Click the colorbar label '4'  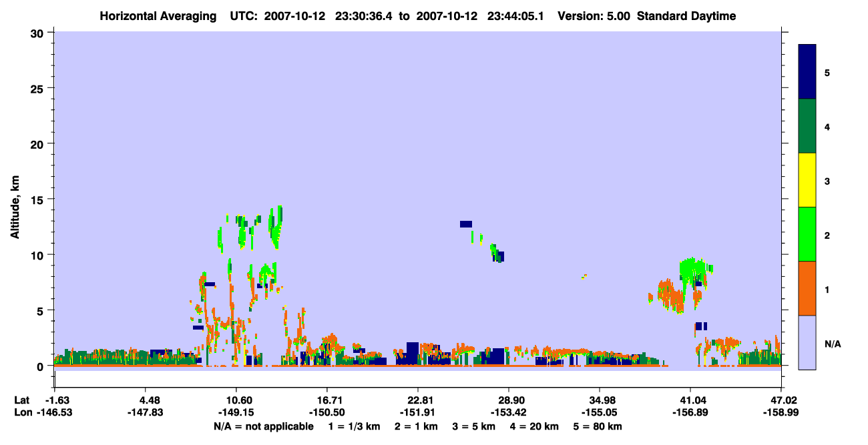tap(827, 127)
